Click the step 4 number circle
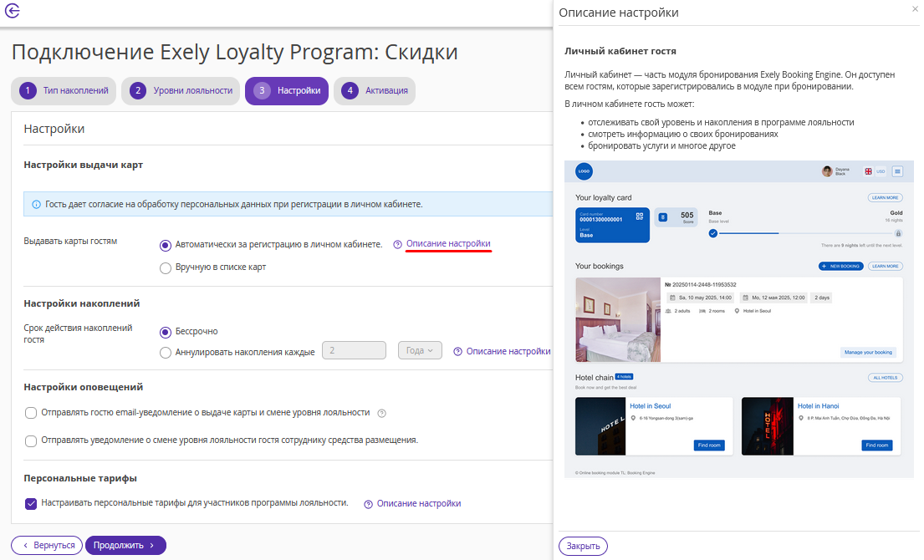 350,90
